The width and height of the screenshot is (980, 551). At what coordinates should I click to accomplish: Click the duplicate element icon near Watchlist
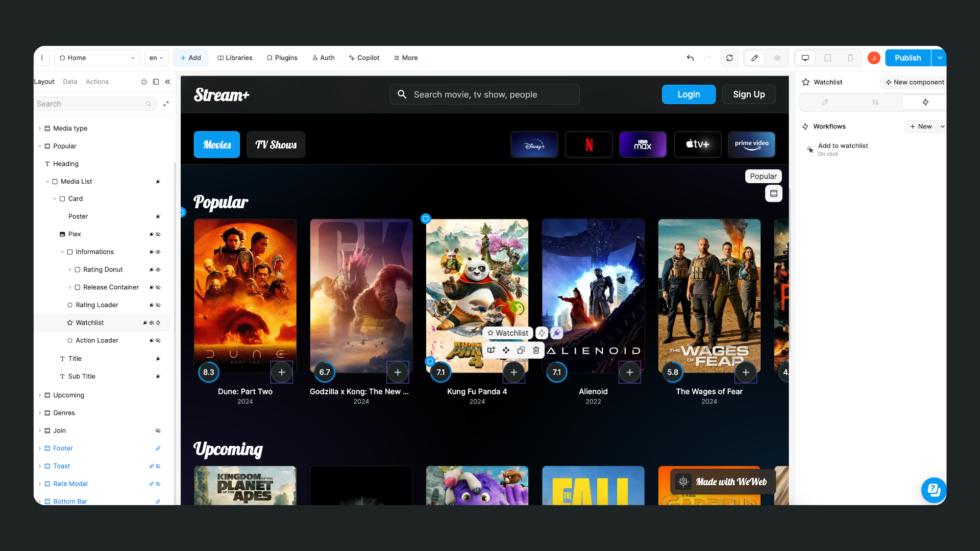click(521, 350)
